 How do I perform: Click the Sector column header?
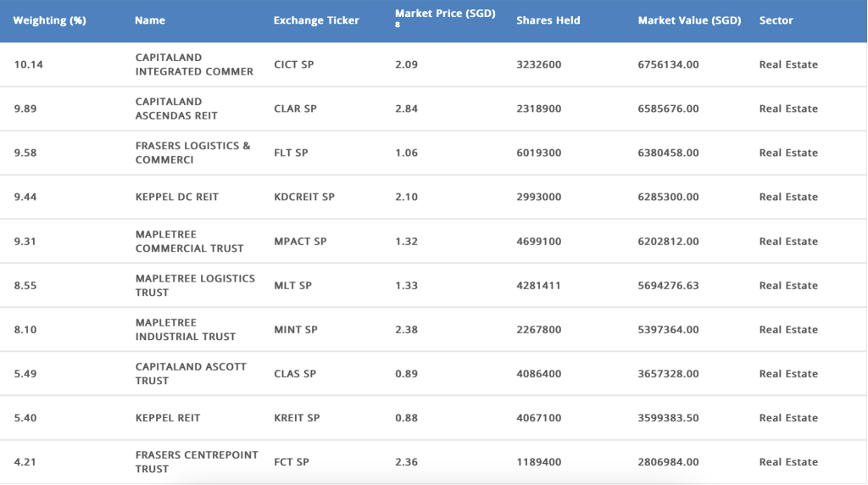tap(776, 20)
